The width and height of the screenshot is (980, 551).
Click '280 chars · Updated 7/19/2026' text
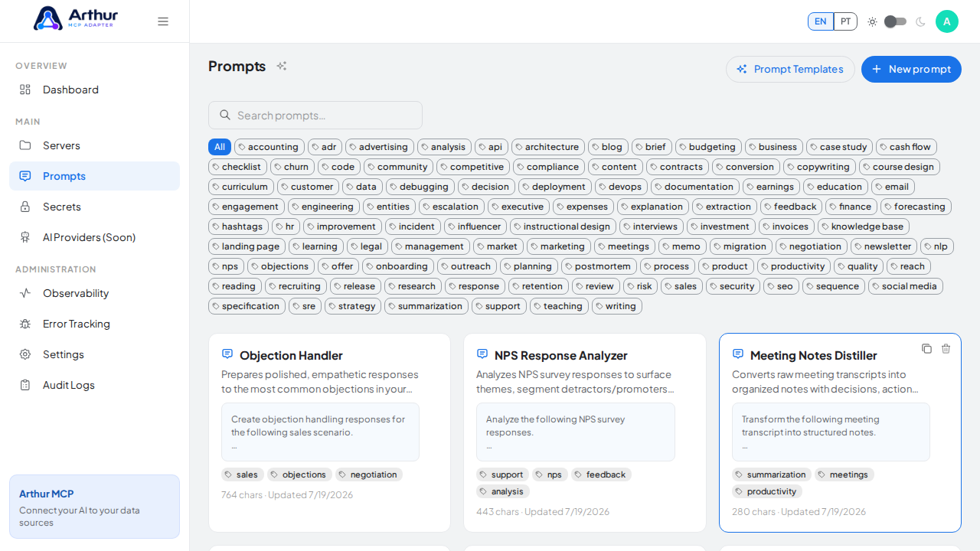799,512
